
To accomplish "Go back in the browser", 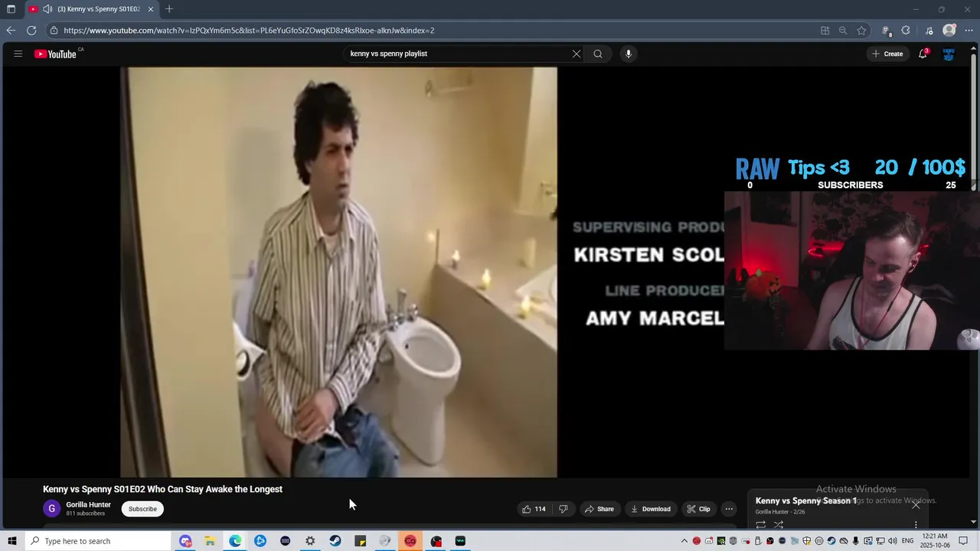I will (11, 31).
